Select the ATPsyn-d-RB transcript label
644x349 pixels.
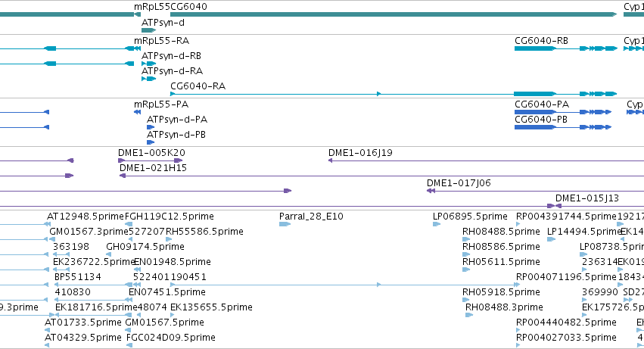pyautogui.click(x=171, y=56)
